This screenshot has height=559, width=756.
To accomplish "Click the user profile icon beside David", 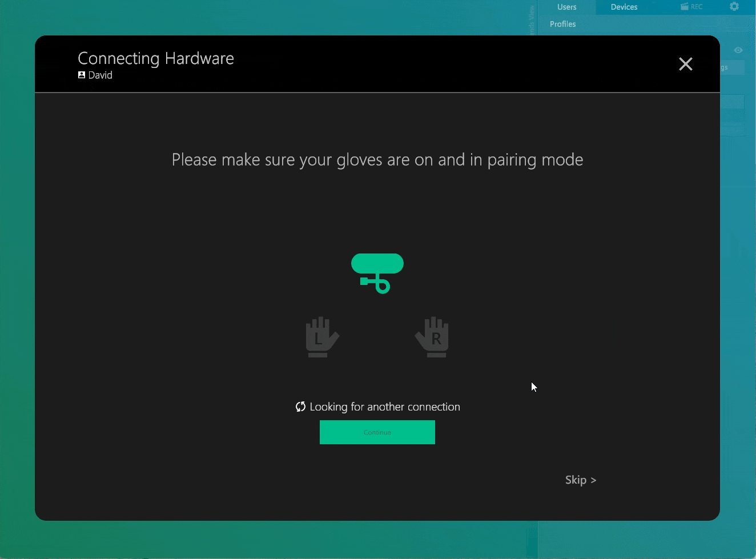I will pos(82,75).
